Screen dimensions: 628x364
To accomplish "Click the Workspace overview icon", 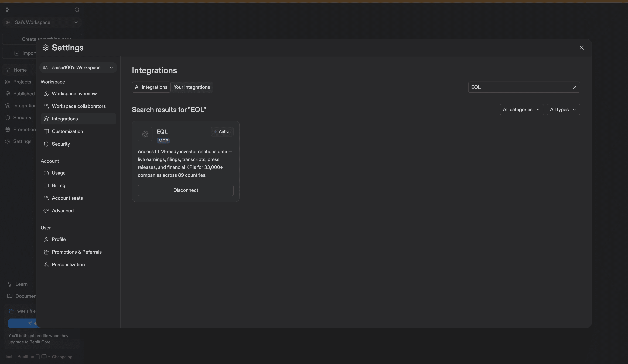I will tap(46, 94).
